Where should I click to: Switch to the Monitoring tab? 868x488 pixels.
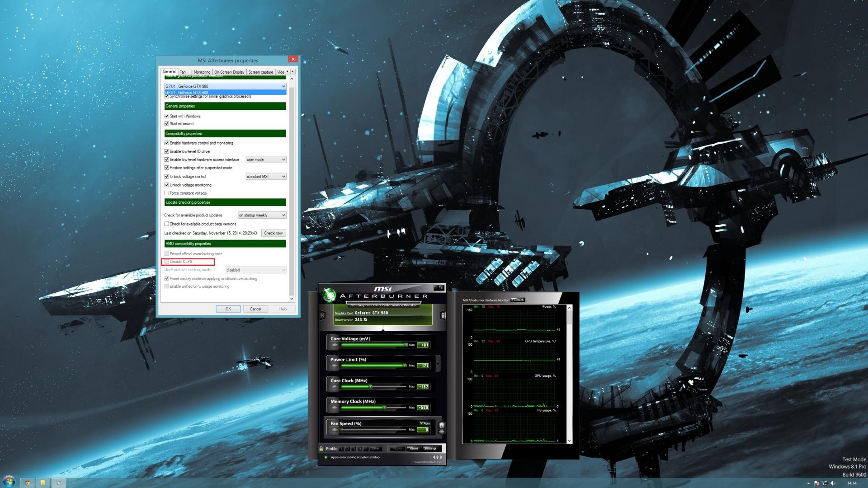coord(202,72)
